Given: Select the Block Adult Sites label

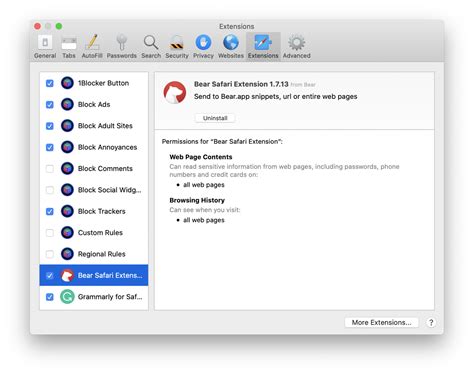Looking at the screenshot, I should coord(105,126).
